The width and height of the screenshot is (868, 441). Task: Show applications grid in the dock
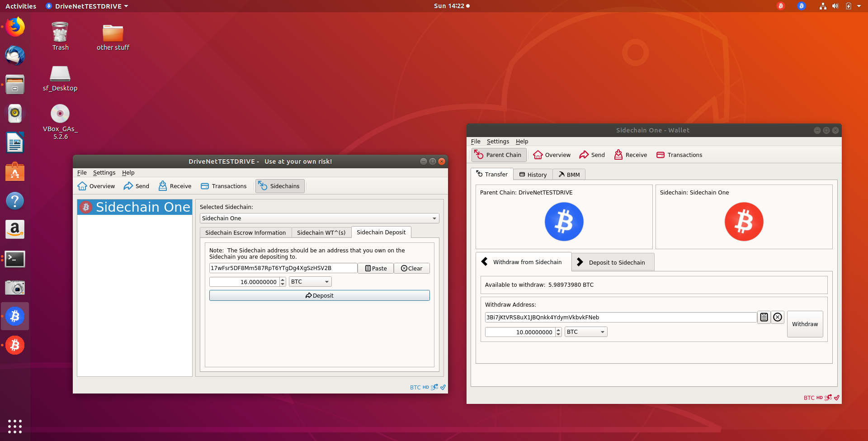click(15, 426)
